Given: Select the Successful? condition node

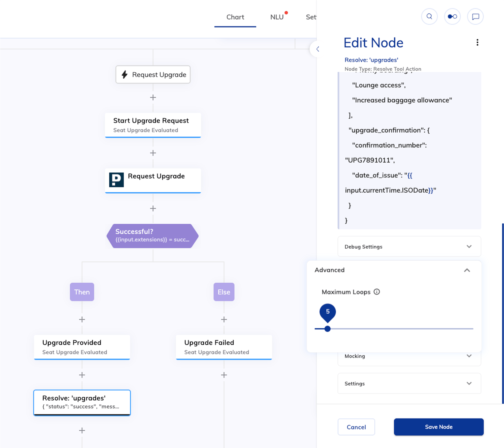Looking at the screenshot, I should [152, 236].
